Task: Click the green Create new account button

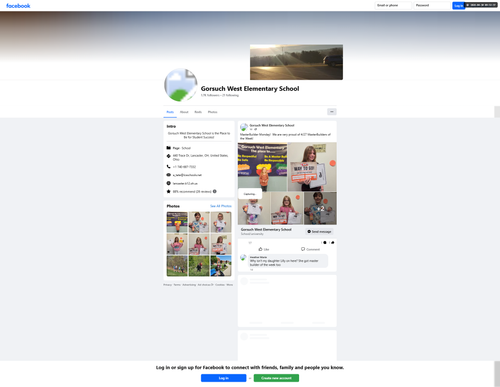Action: coord(276,378)
